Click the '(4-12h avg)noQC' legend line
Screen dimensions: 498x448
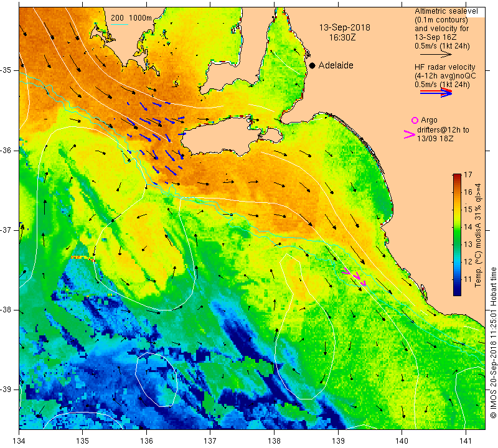point(445,76)
